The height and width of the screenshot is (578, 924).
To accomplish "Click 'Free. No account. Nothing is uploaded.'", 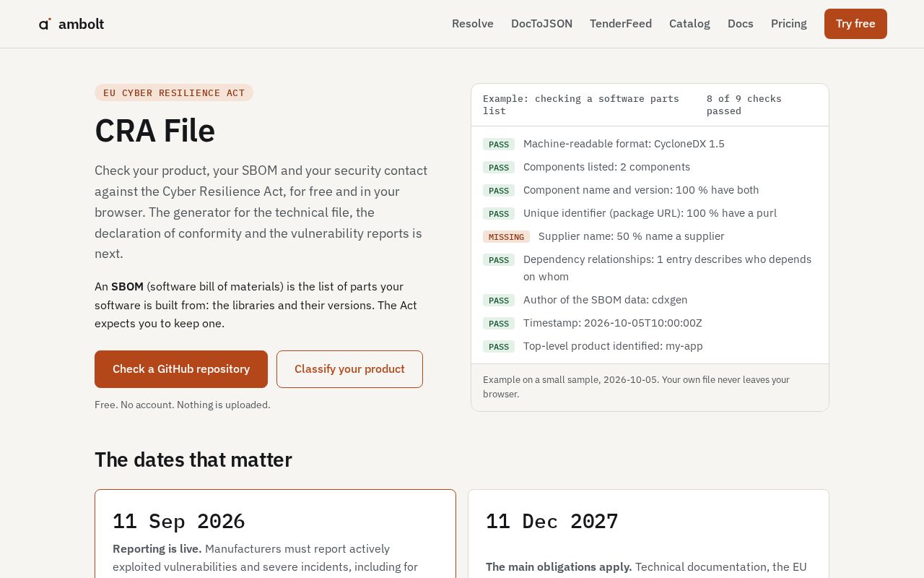I will (183, 405).
